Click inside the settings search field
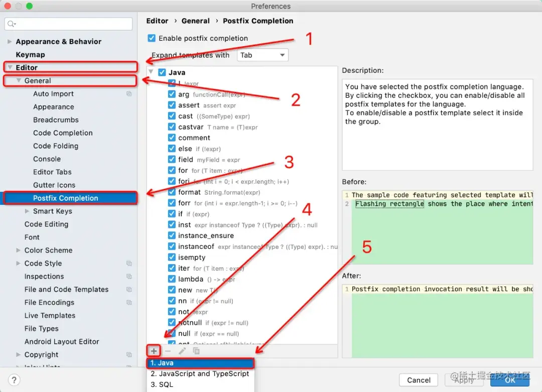542x392 pixels. coord(68,24)
